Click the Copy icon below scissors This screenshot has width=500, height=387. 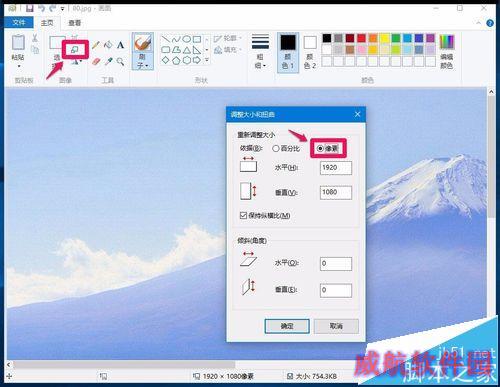(x=35, y=50)
